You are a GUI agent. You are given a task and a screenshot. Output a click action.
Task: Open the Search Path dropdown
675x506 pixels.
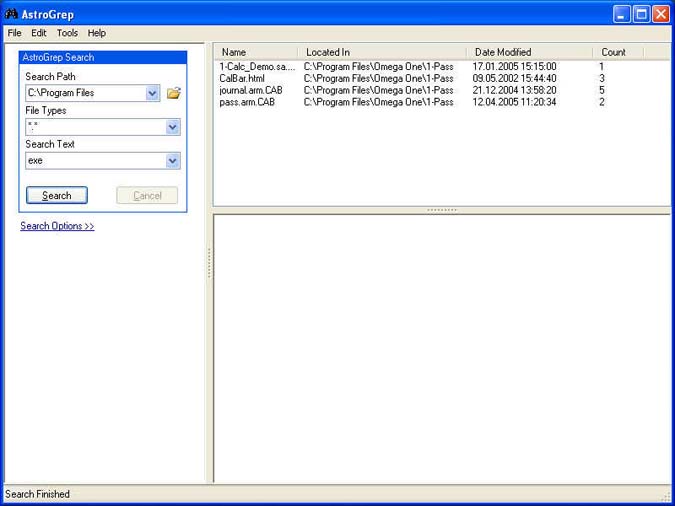(x=153, y=93)
